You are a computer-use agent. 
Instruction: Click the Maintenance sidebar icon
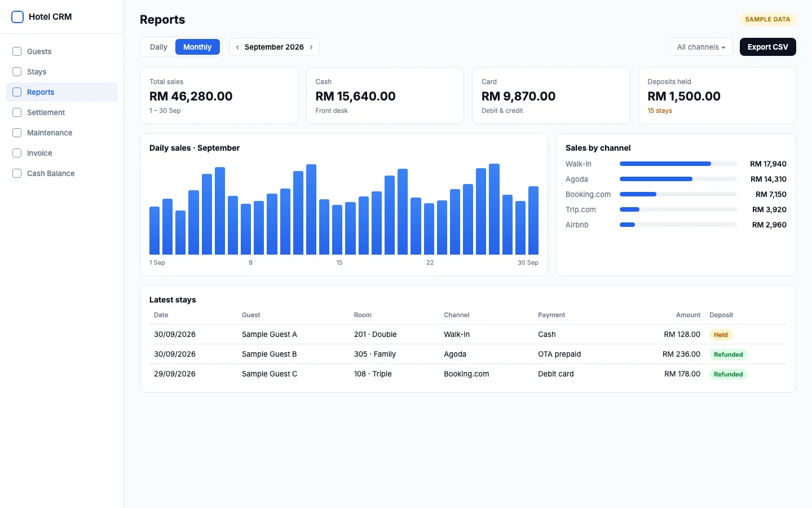(x=17, y=133)
